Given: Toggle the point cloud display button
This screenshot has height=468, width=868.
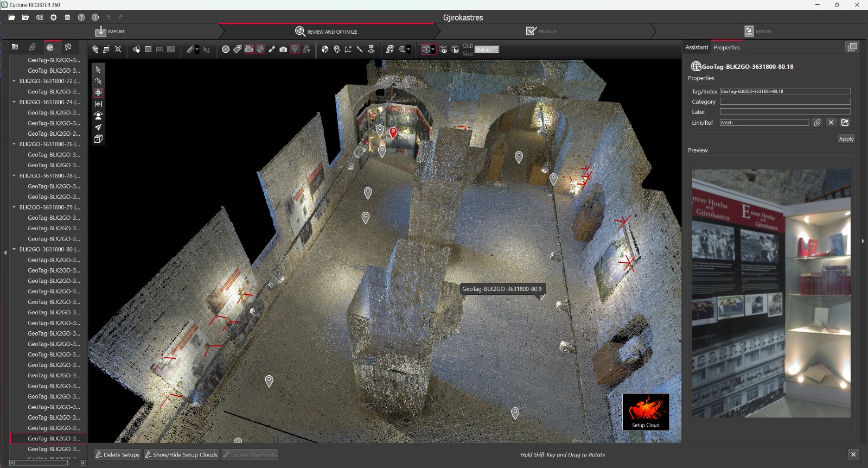Looking at the screenshot, I should click(249, 49).
